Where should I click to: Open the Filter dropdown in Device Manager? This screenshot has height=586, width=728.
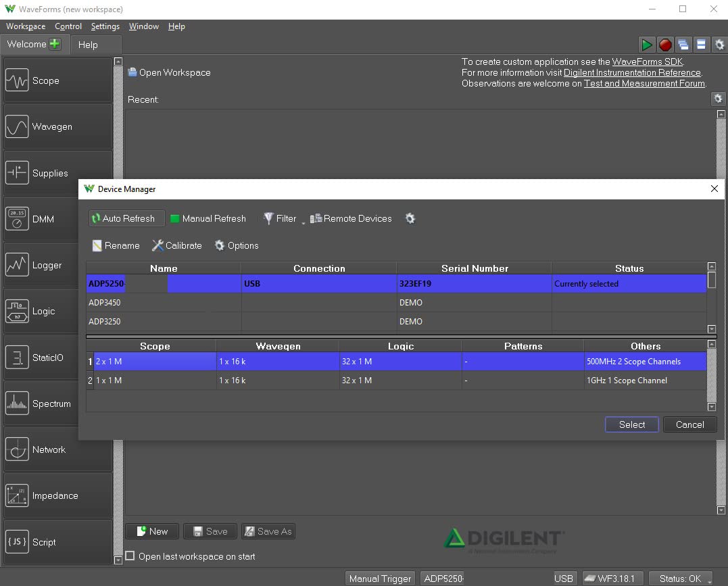283,218
